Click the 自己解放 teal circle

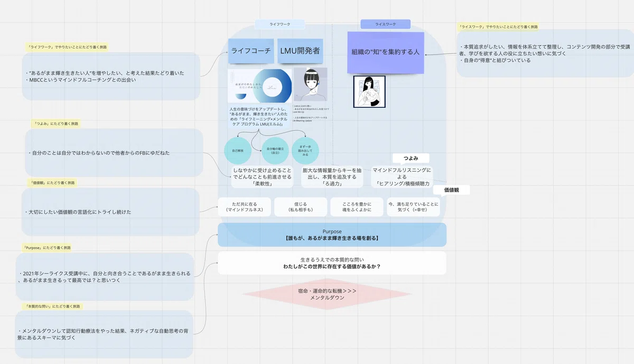[238, 151]
